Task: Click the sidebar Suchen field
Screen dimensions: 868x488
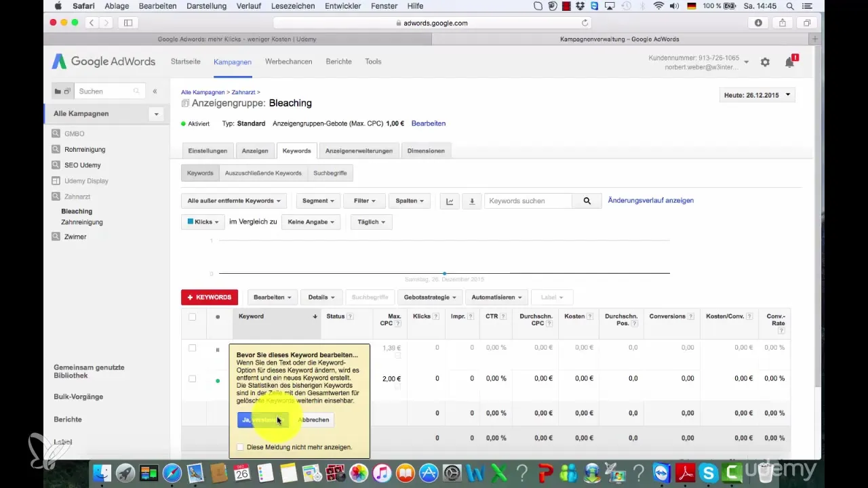Action: point(108,91)
